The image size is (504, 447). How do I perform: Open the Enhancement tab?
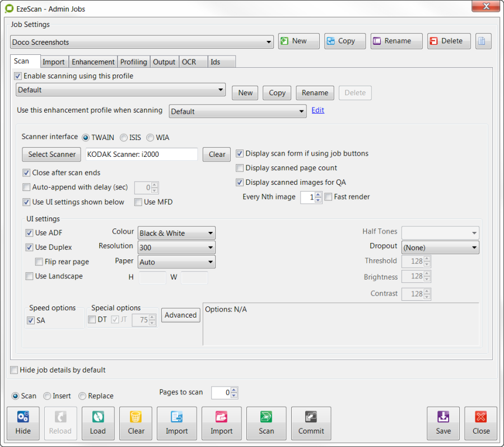coord(93,62)
